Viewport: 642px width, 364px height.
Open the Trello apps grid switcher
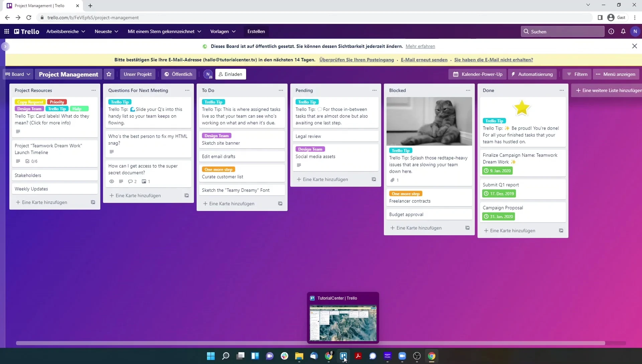tap(7, 31)
